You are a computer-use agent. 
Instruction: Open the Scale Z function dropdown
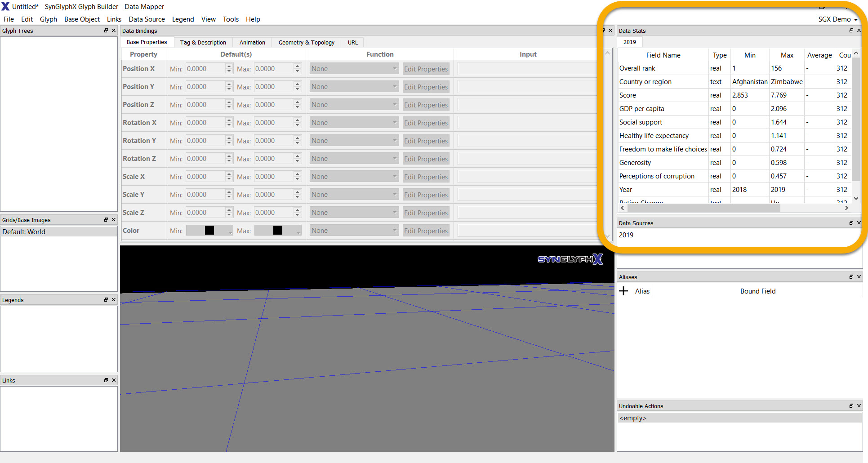pyautogui.click(x=354, y=213)
